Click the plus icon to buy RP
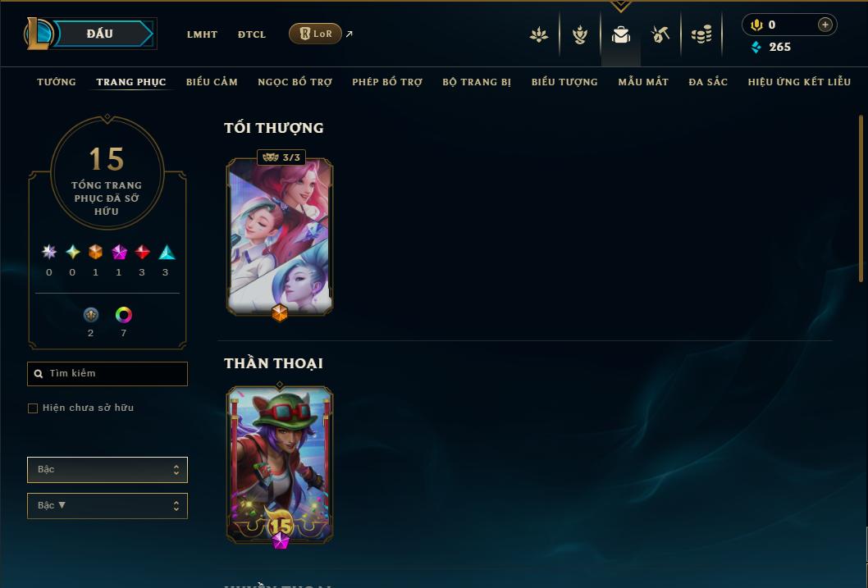The width and height of the screenshot is (868, 588). coord(825,25)
